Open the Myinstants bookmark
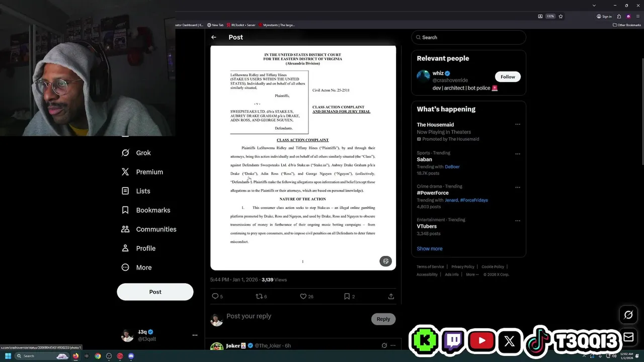Viewport: 644px width, 362px height. point(277,25)
